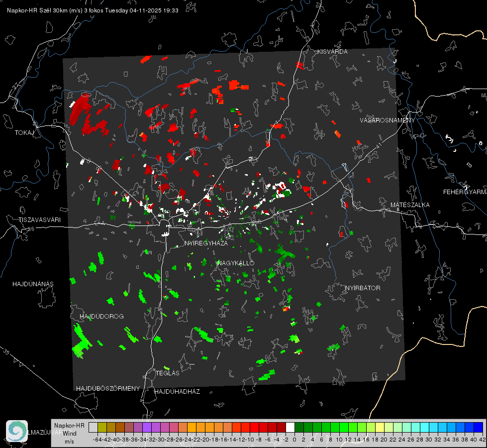
Task: Click the NYÍREGYHÁZA city label
Action: [x=206, y=243]
